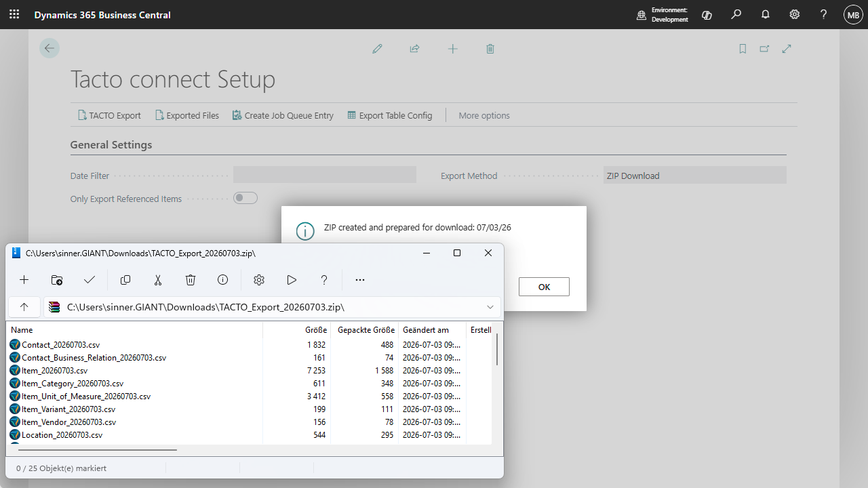Open the MB user account avatar

[853, 15]
